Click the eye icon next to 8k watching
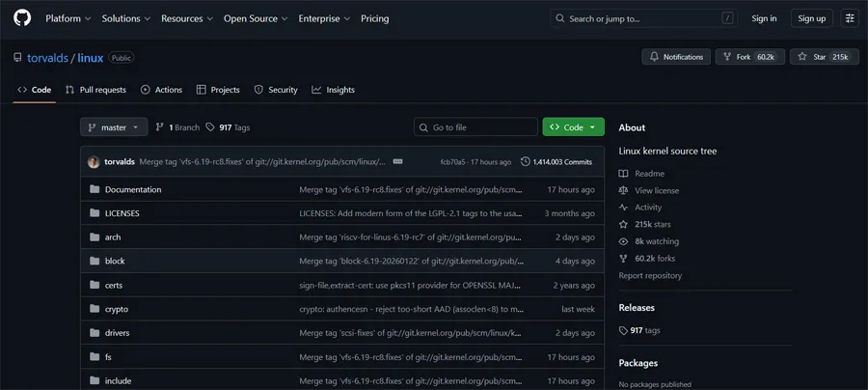Screen dimensions: 868x390 (x=623, y=241)
